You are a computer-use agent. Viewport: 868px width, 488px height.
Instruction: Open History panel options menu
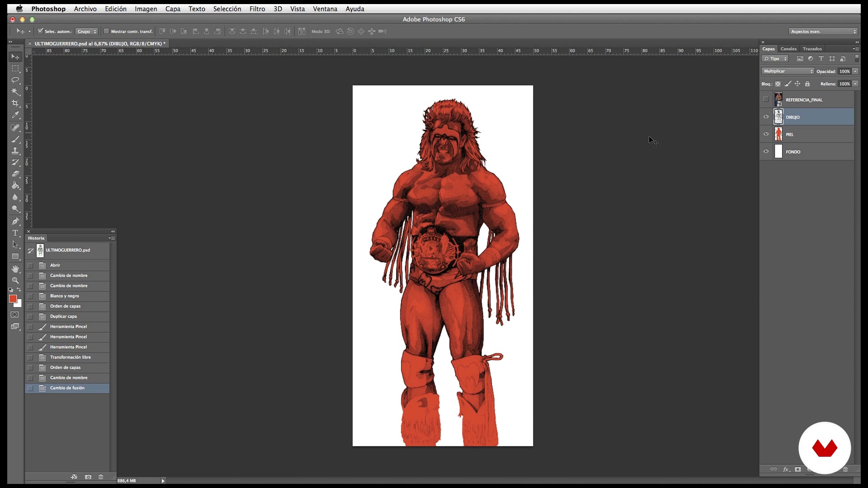[x=112, y=238]
